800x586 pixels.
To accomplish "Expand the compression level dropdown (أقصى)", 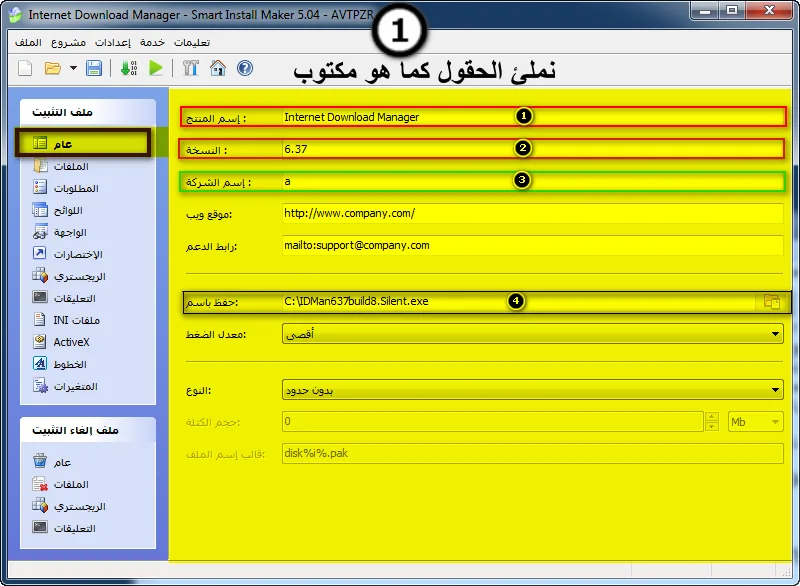I will click(532, 334).
